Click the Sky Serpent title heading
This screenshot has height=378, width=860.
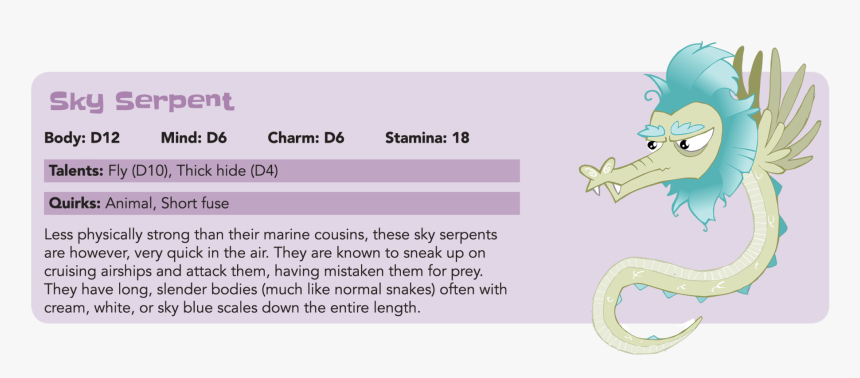[x=142, y=101]
